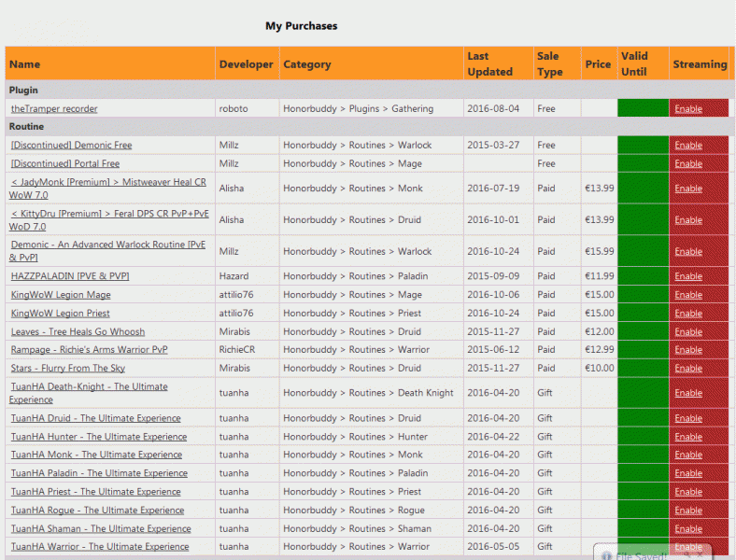The image size is (736, 560).
Task: Enable streaming for Leaves - Tree Heals
Action: (x=688, y=332)
